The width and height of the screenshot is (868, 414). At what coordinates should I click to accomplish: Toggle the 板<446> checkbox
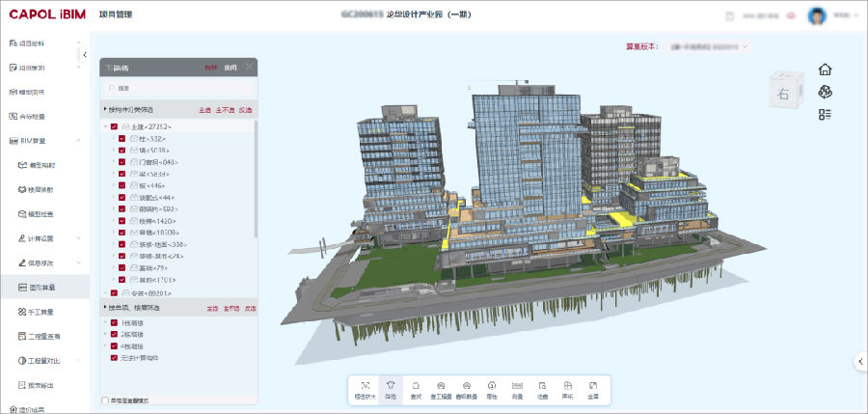[x=122, y=185]
